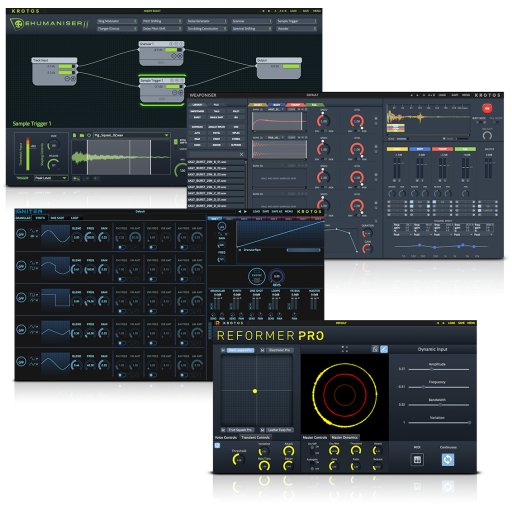Add a Ring Modulator module in Dehumaniser

tap(117, 21)
